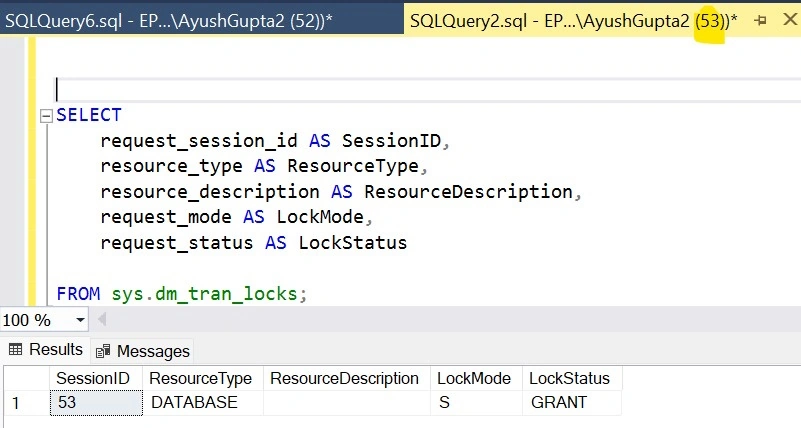
Task: Click the horizontal scroll left arrow
Action: 102,320
